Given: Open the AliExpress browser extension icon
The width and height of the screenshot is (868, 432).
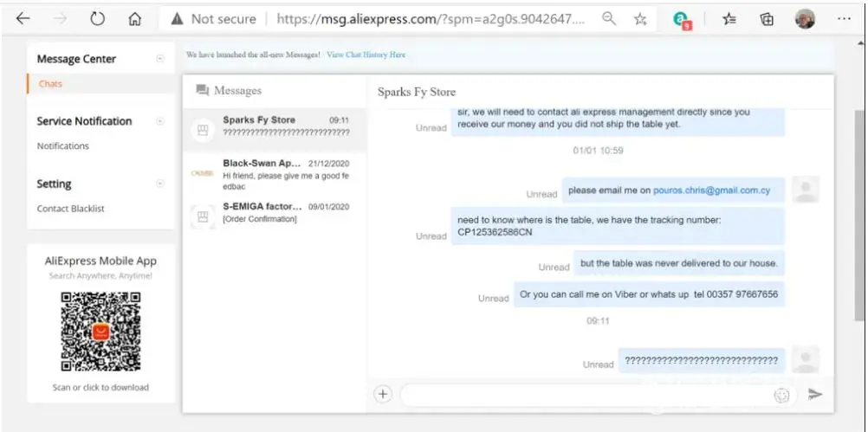Looking at the screenshot, I should tap(683, 21).
